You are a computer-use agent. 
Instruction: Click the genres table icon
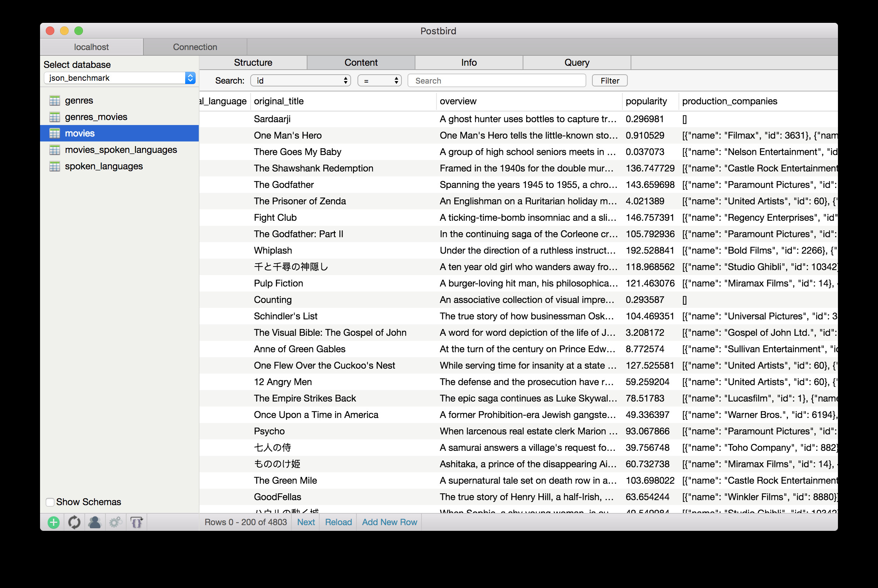point(55,100)
